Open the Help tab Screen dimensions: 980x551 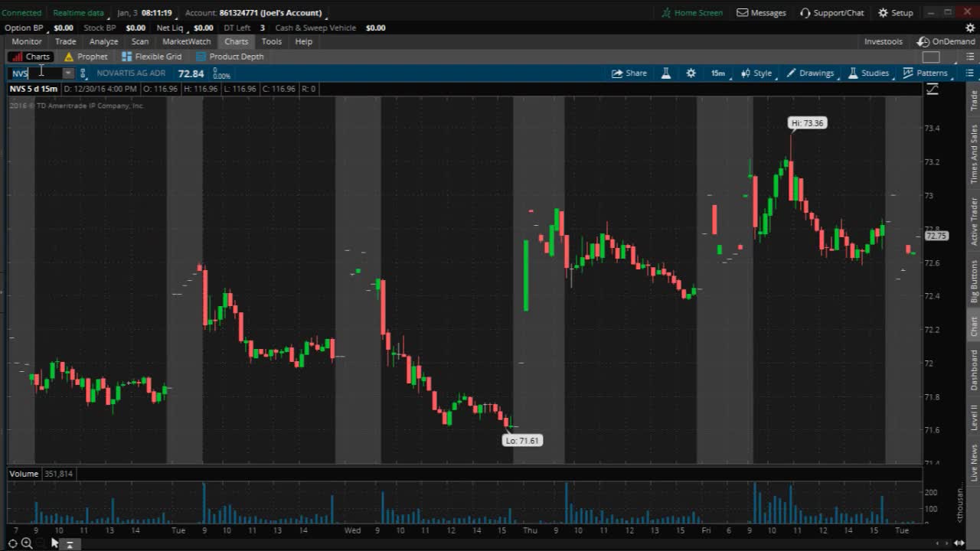pos(304,41)
